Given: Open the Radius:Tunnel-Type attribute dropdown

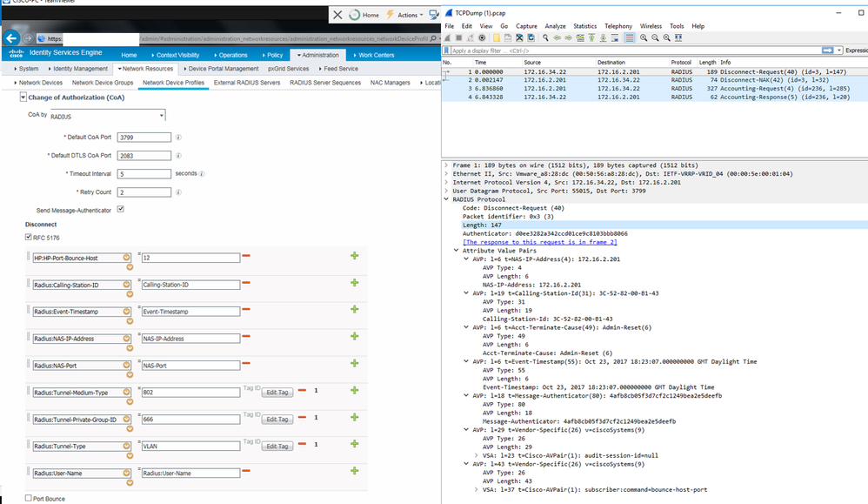Looking at the screenshot, I should click(127, 446).
